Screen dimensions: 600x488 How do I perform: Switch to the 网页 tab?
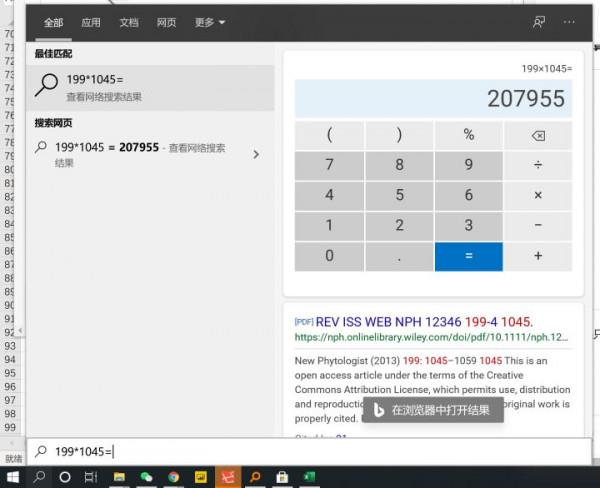coord(166,23)
